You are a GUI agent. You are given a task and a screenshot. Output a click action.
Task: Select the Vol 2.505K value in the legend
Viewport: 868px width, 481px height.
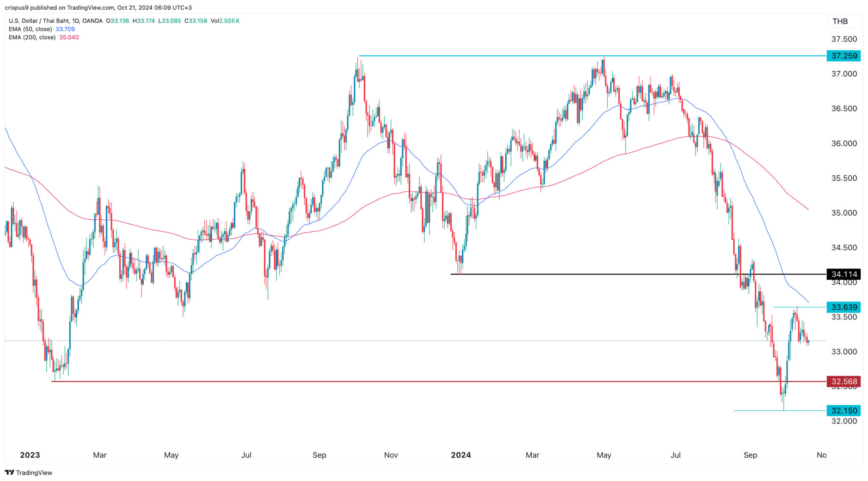(x=225, y=20)
